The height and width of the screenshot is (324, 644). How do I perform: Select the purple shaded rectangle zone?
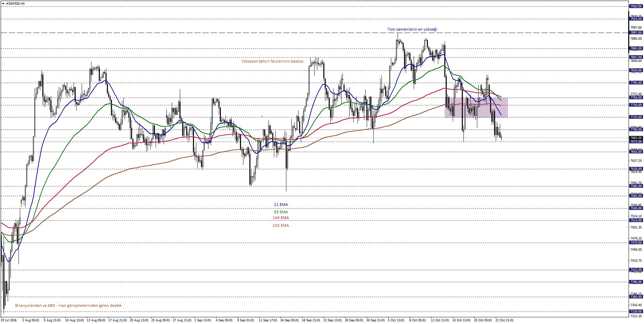pos(476,107)
